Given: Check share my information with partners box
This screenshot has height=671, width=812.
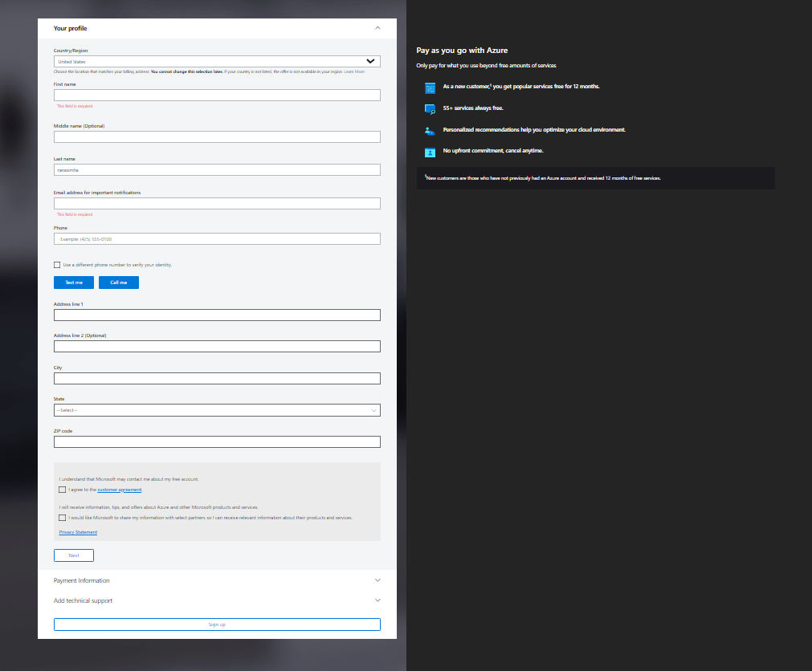Looking at the screenshot, I should coord(62,518).
